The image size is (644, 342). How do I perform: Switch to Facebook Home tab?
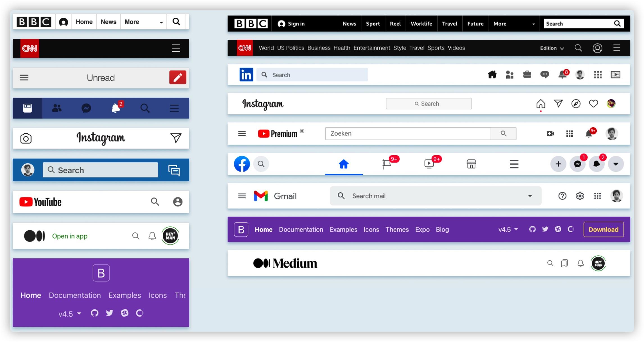(x=344, y=164)
